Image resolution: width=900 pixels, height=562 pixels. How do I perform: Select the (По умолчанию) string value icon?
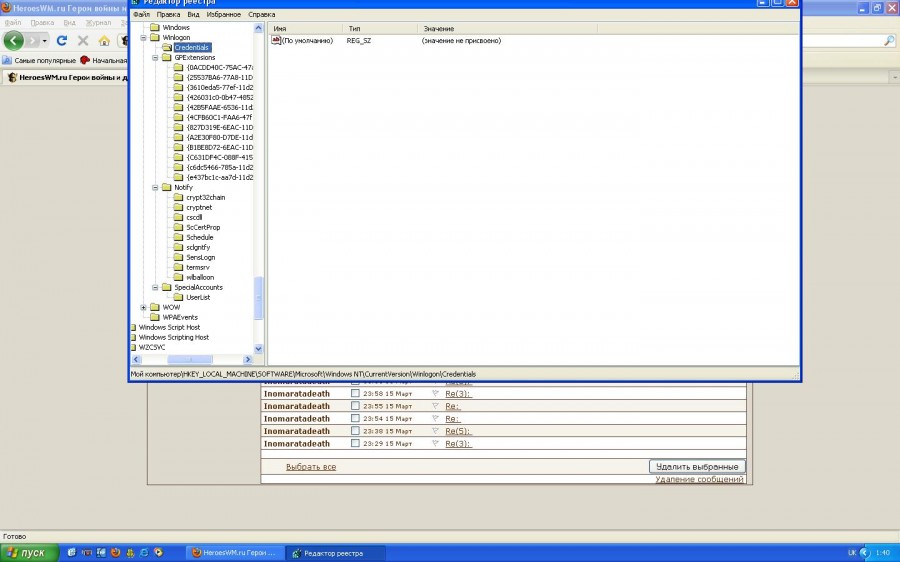(276, 40)
